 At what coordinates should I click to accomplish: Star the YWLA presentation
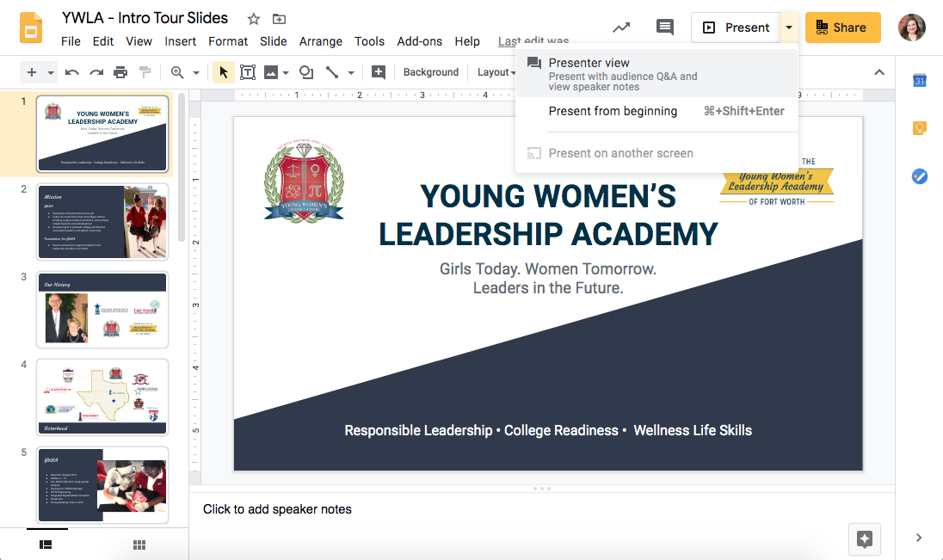tap(254, 19)
